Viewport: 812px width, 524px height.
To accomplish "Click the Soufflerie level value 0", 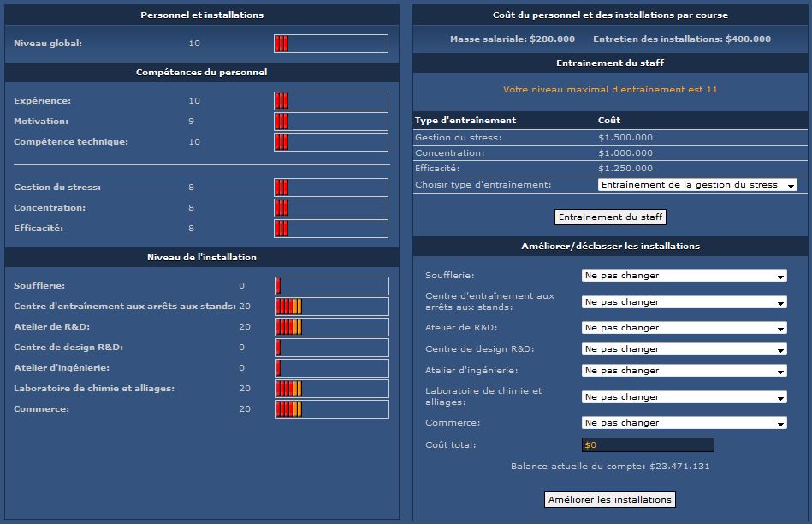I will tap(242, 286).
